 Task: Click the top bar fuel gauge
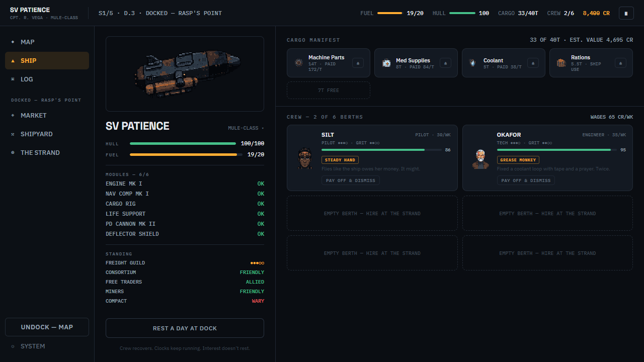coord(390,13)
